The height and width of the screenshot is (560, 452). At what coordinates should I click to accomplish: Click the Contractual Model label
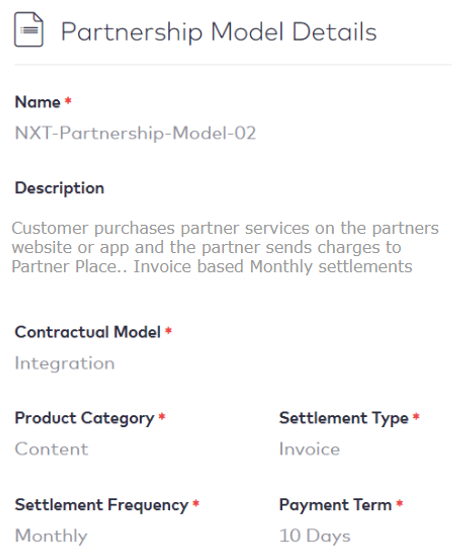pyautogui.click(x=87, y=332)
